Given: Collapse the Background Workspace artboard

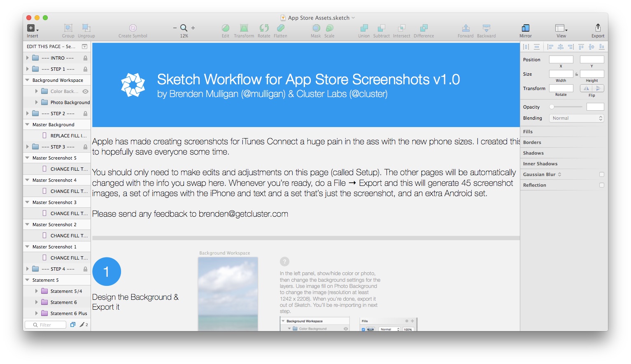Looking at the screenshot, I should pos(27,80).
